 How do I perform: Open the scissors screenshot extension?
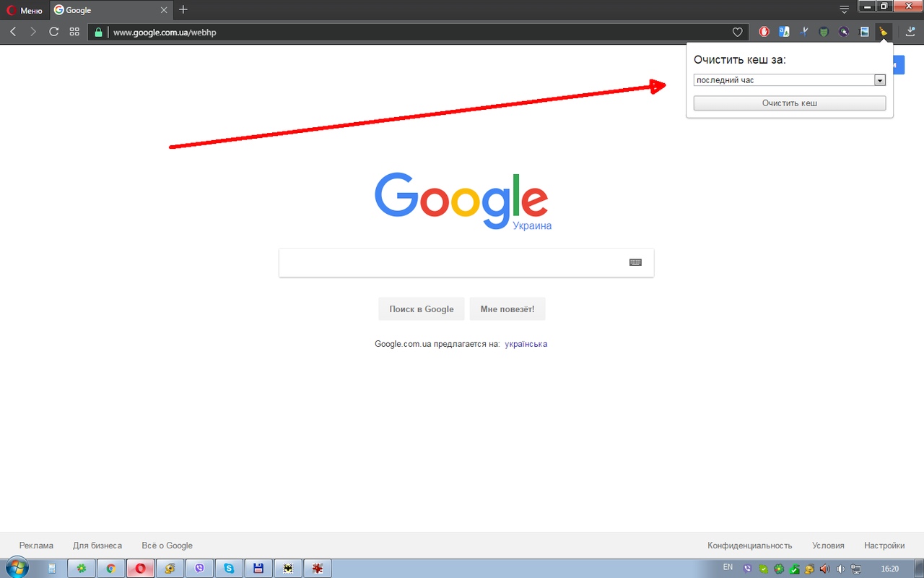803,32
